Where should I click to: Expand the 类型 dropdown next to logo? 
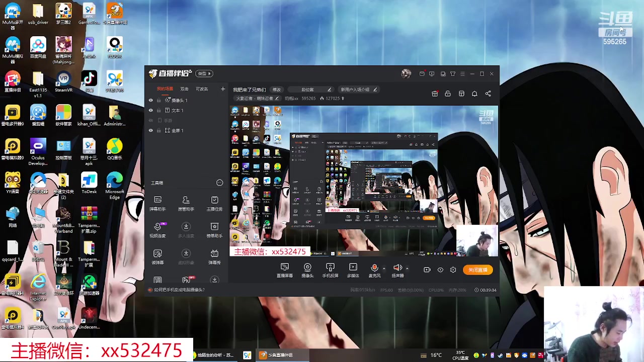coord(204,73)
